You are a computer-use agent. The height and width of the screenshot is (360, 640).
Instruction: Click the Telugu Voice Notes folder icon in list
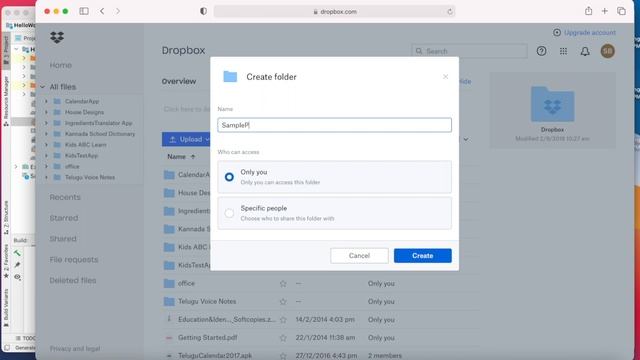tap(169, 301)
